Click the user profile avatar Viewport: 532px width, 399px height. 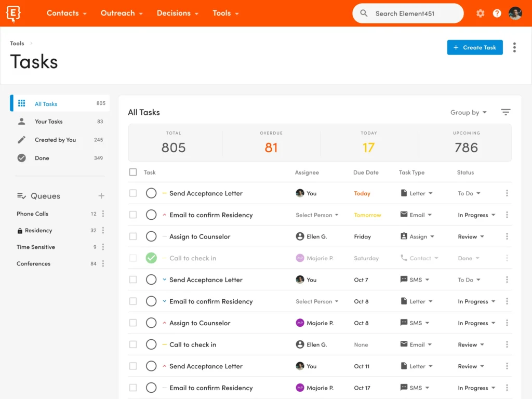coord(515,14)
